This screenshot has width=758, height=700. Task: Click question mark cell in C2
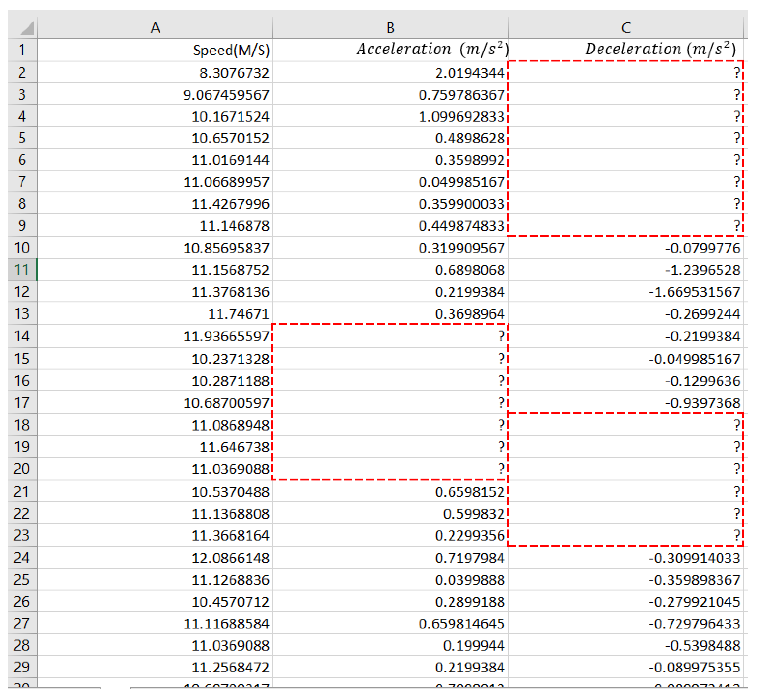(736, 72)
